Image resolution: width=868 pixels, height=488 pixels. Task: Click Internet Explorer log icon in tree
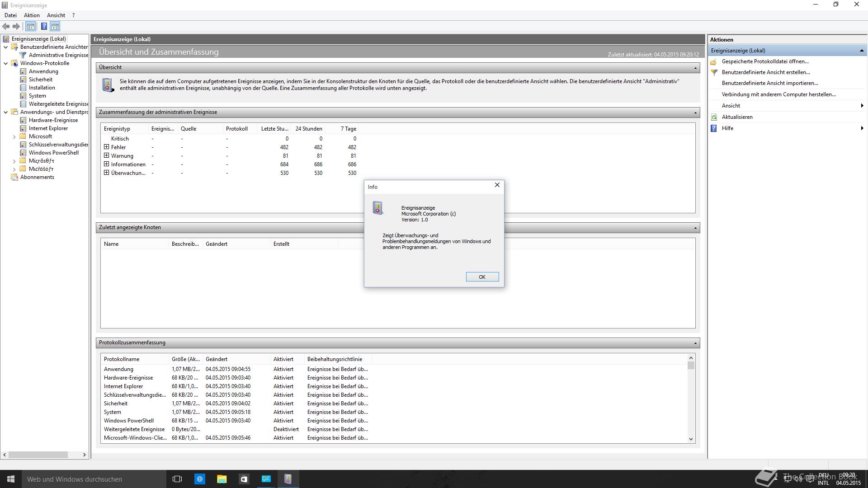pos(23,128)
